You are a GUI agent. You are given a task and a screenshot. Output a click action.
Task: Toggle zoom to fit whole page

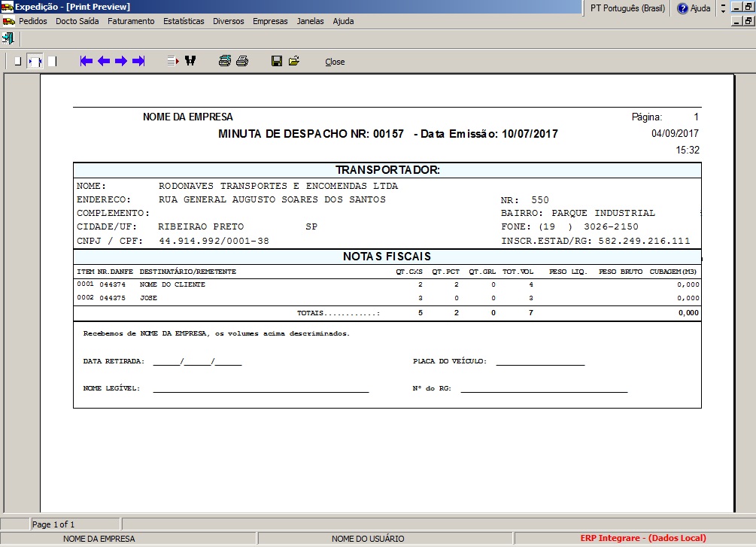pos(17,61)
